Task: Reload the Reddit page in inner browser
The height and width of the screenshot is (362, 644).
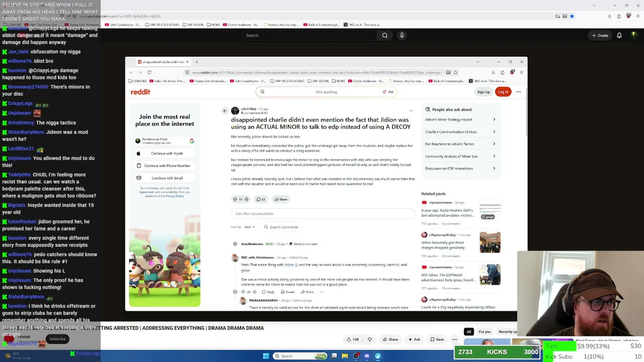Action: (x=149, y=72)
